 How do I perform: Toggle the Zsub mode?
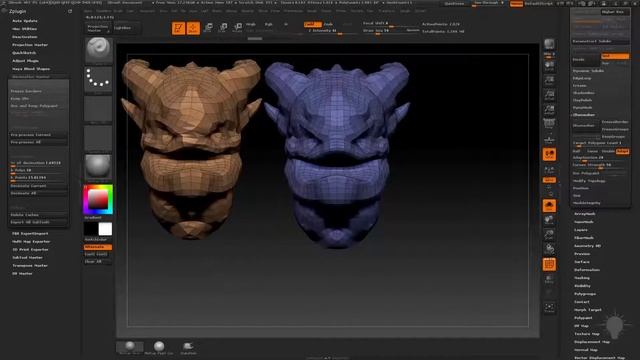328,24
